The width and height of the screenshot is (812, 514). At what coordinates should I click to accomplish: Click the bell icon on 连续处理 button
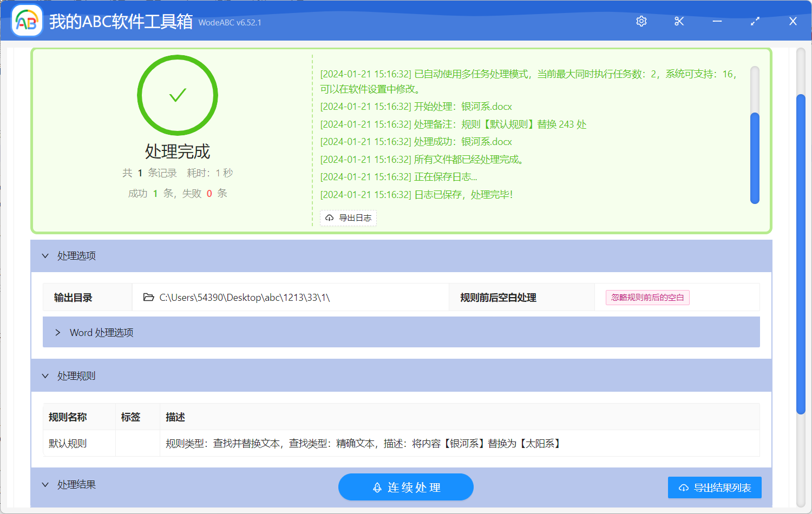click(378, 487)
